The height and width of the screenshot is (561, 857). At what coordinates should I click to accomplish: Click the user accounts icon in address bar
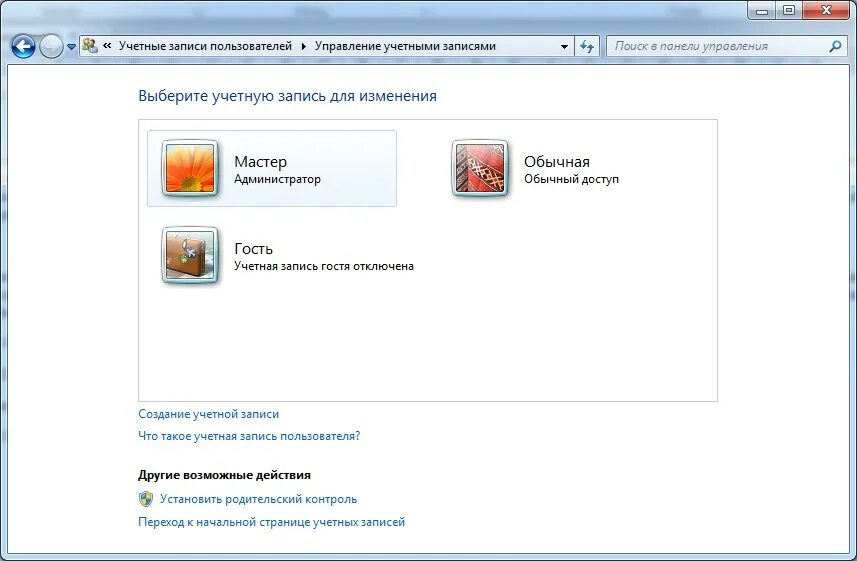click(90, 46)
